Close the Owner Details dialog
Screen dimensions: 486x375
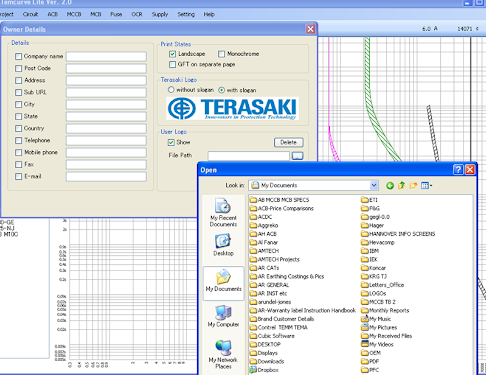(x=310, y=29)
